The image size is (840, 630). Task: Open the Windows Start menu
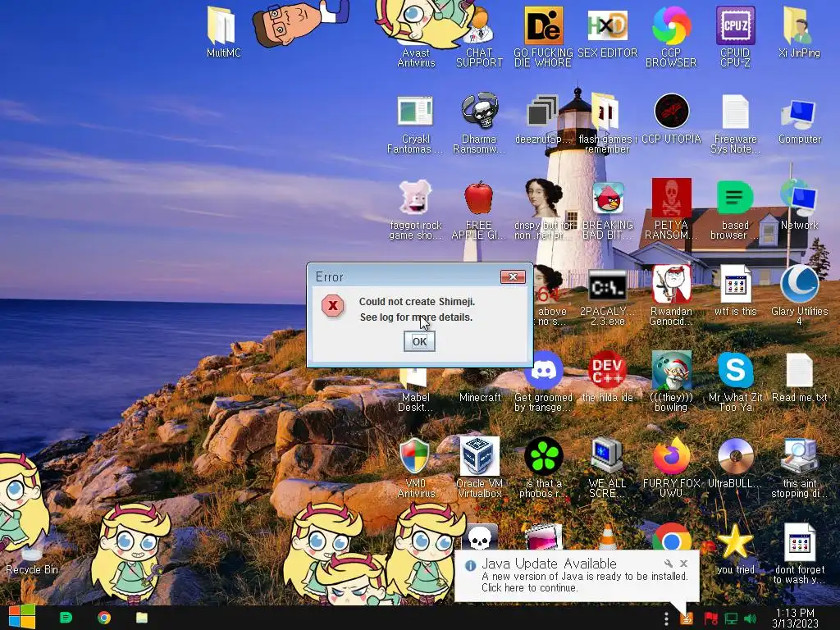click(x=22, y=618)
